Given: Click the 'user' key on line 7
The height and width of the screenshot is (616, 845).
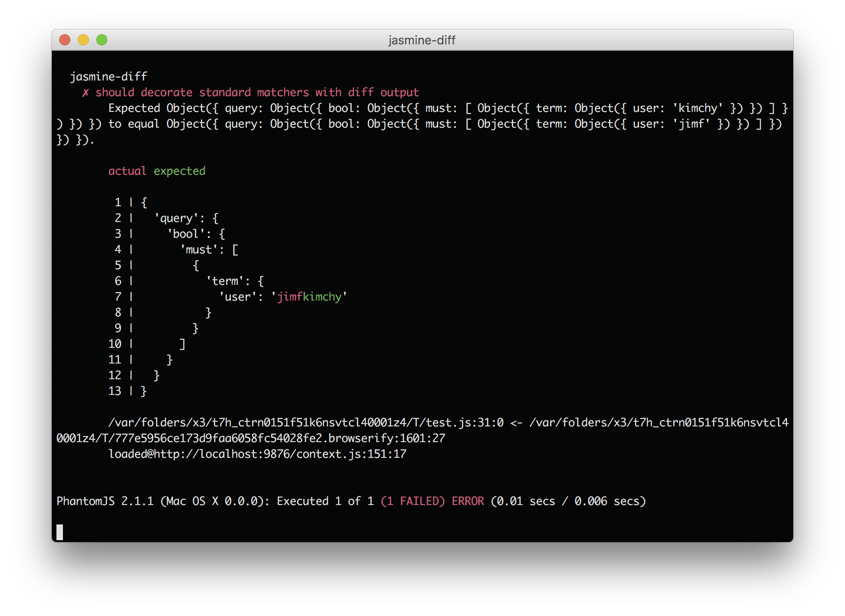Looking at the screenshot, I should [237, 297].
